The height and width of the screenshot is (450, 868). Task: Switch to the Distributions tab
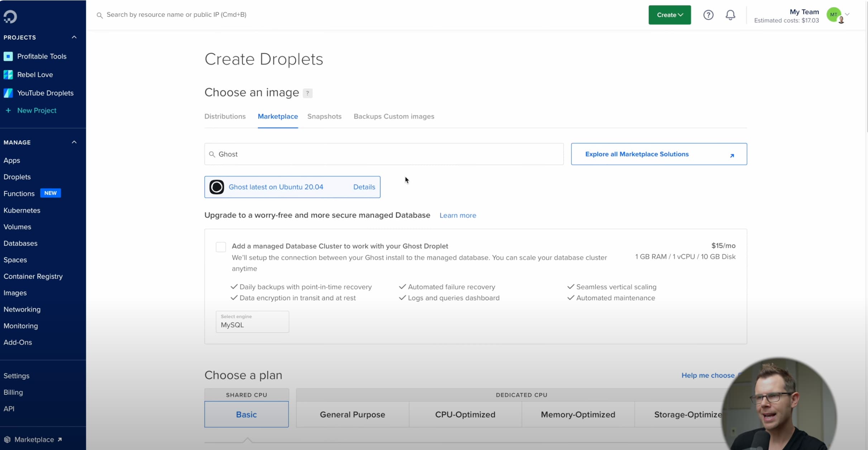tap(225, 116)
